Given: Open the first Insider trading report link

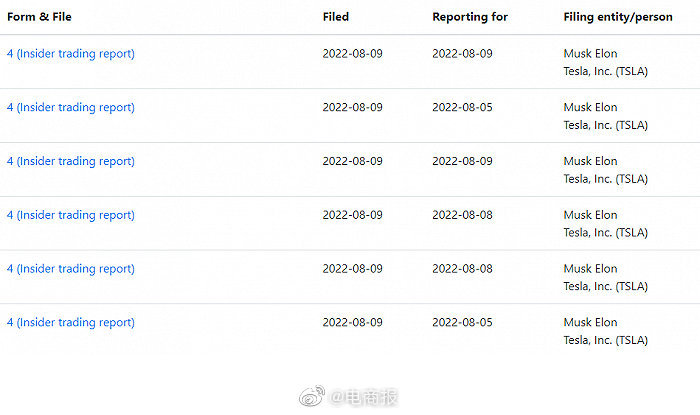Looking at the screenshot, I should tap(71, 54).
